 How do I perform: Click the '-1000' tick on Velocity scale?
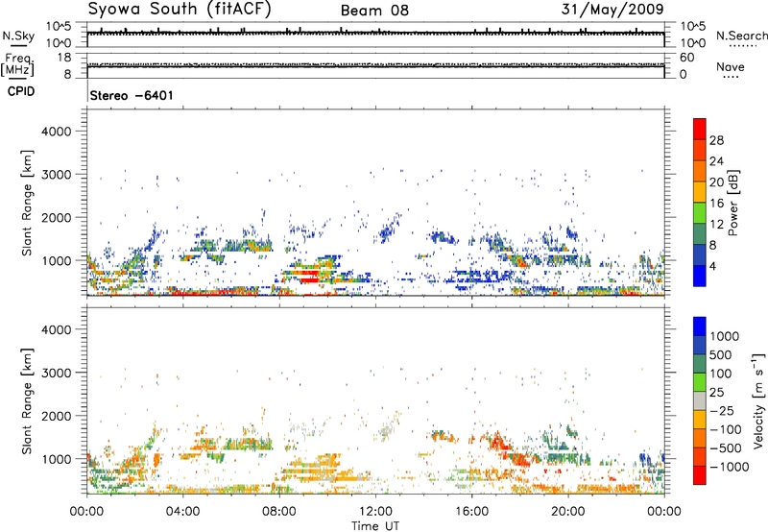[729, 467]
